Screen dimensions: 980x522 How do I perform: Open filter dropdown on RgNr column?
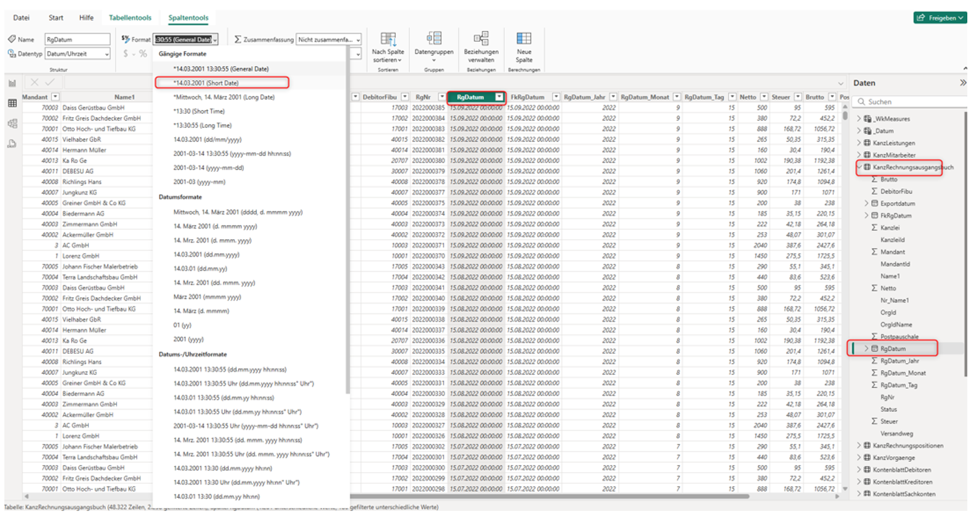[x=441, y=97]
